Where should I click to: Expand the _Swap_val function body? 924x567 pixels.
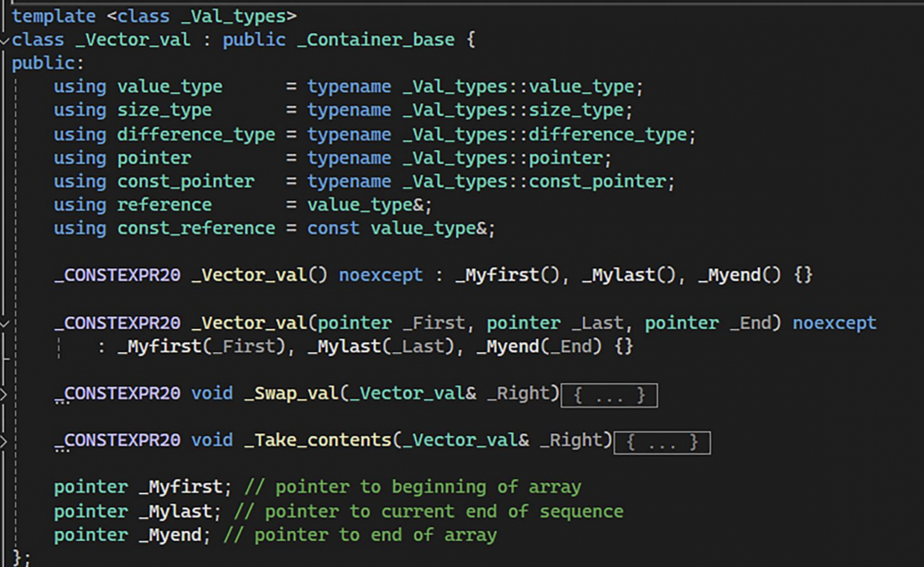3,394
